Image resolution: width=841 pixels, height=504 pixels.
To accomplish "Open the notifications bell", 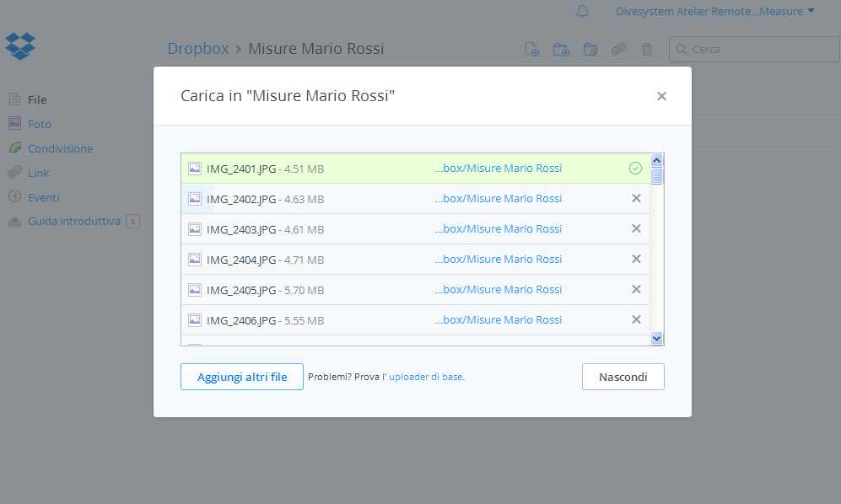I will [x=582, y=11].
